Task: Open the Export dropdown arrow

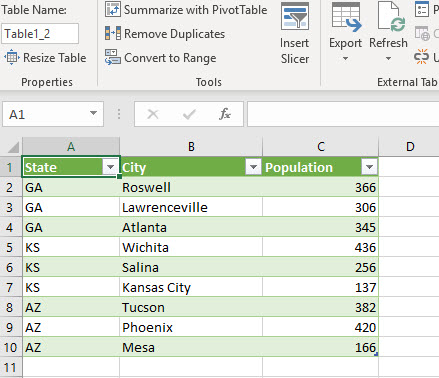Action: coord(346,59)
